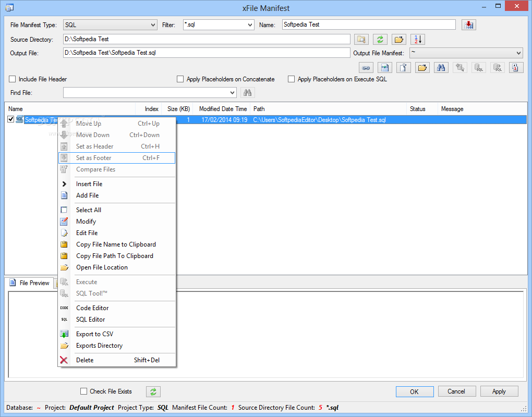Click the numeric sort 1-2 arrow icon
The image size is (532, 417).
[x=418, y=39]
